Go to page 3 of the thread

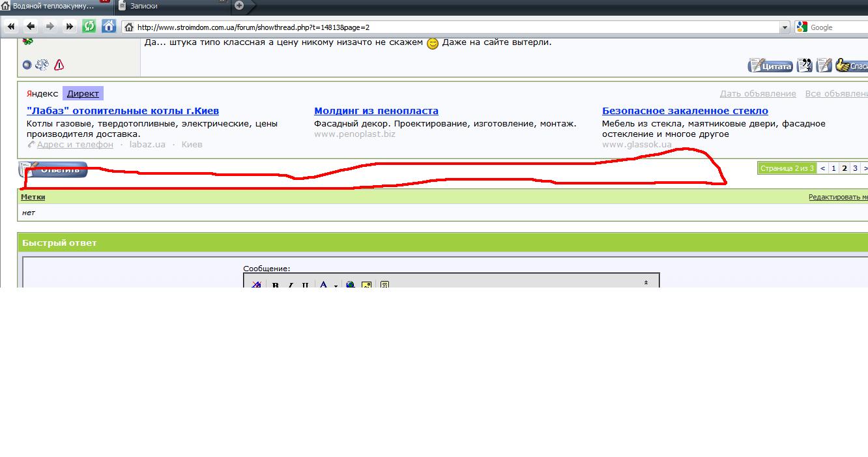click(856, 168)
